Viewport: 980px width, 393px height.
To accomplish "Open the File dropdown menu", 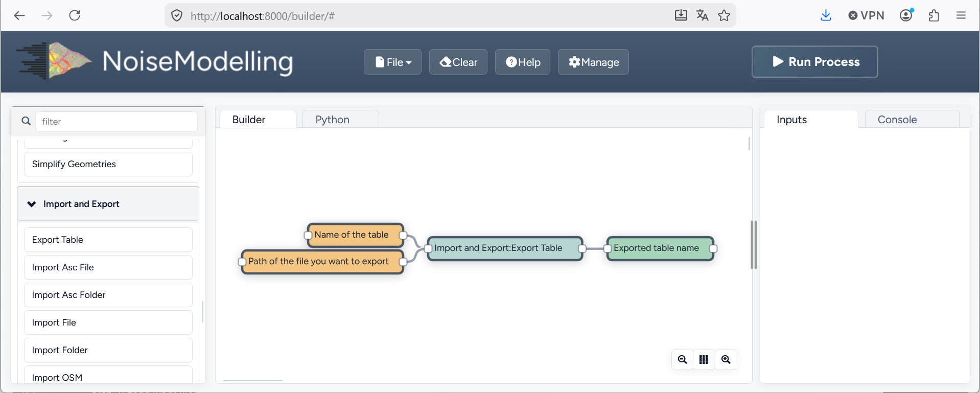I will pyautogui.click(x=392, y=62).
